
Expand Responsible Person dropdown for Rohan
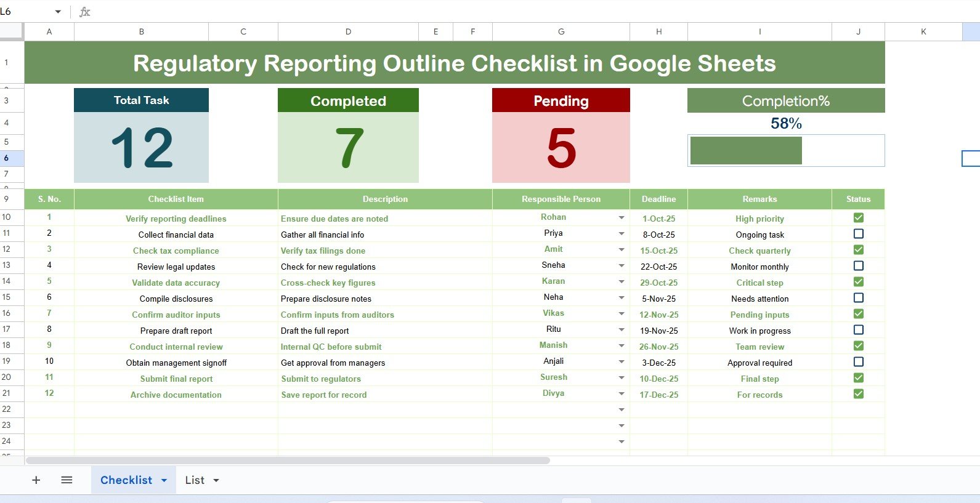[622, 218]
